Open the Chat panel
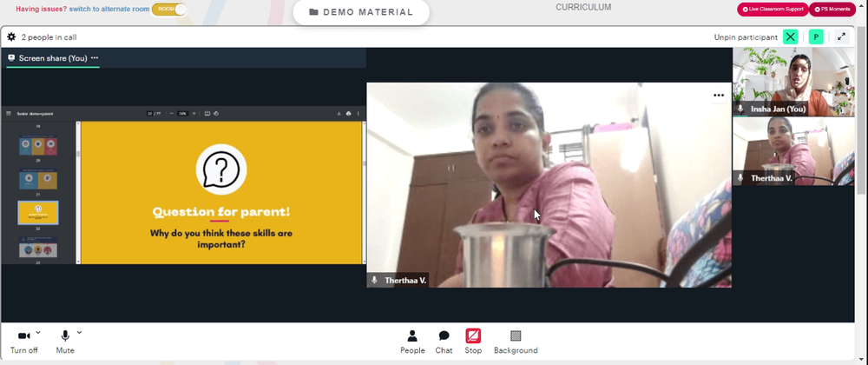Screen dimensions: 868x365 click(444, 342)
